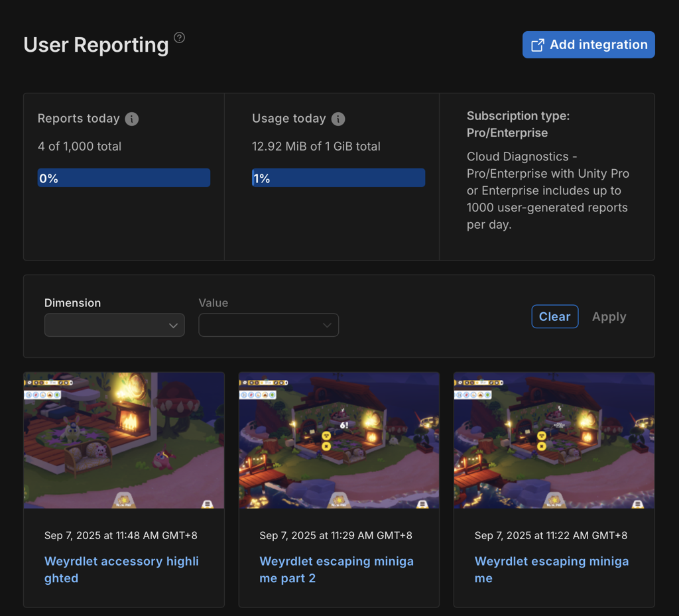Open Weyrdlet escaping minigame part 2 link
Viewport: 679px width, 616px height.
336,570
